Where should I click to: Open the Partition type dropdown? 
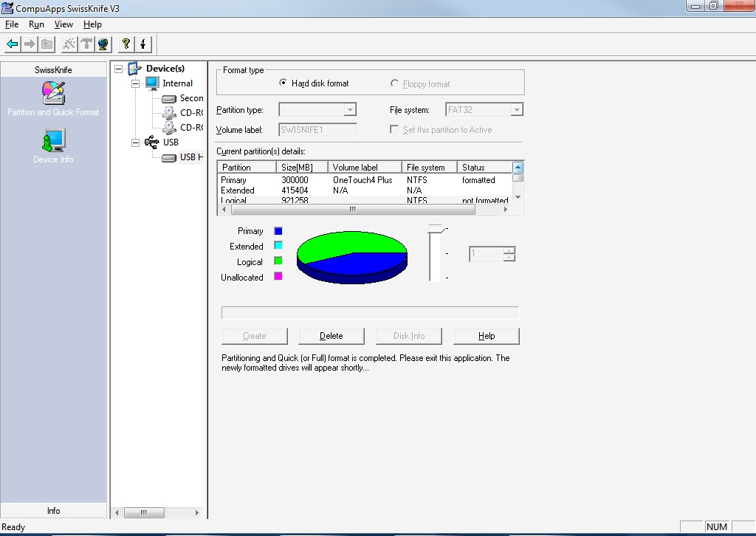pyautogui.click(x=350, y=110)
